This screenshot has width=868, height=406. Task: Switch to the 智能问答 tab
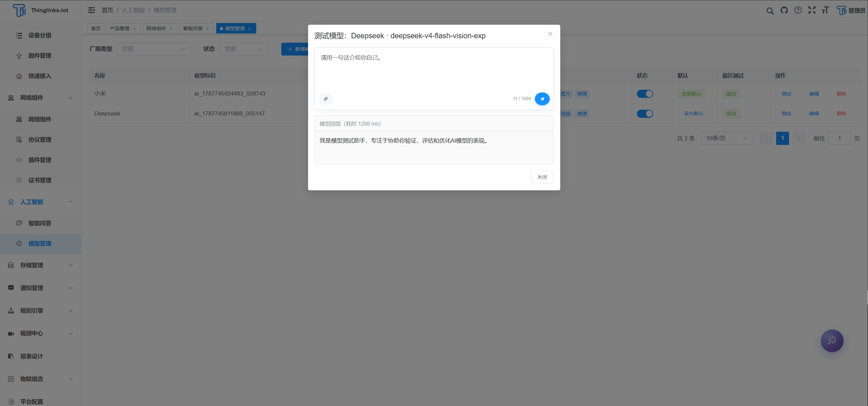(193, 28)
